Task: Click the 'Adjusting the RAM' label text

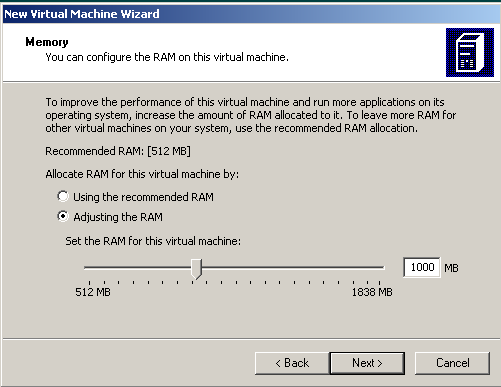Action: (118, 217)
